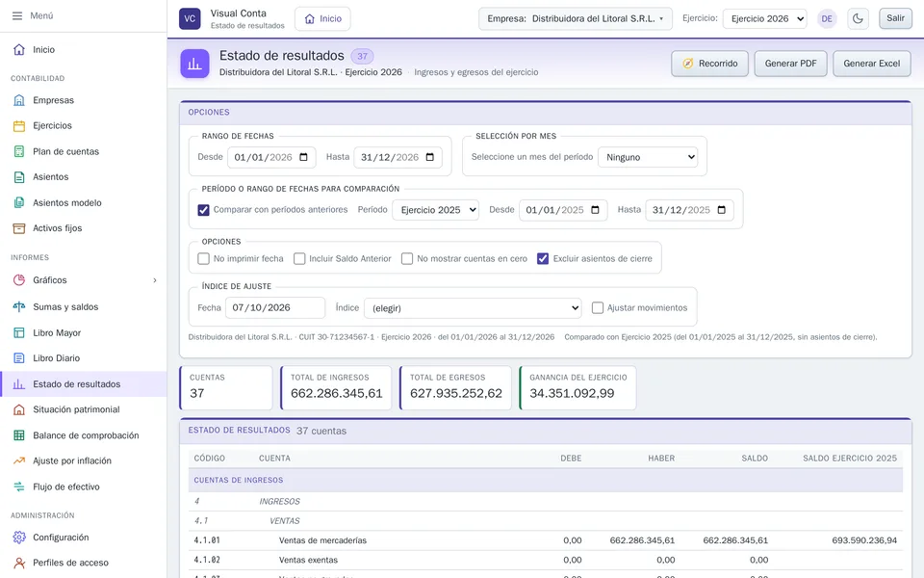Start the Recorrido tour
The height and width of the screenshot is (578, 924).
[709, 64]
